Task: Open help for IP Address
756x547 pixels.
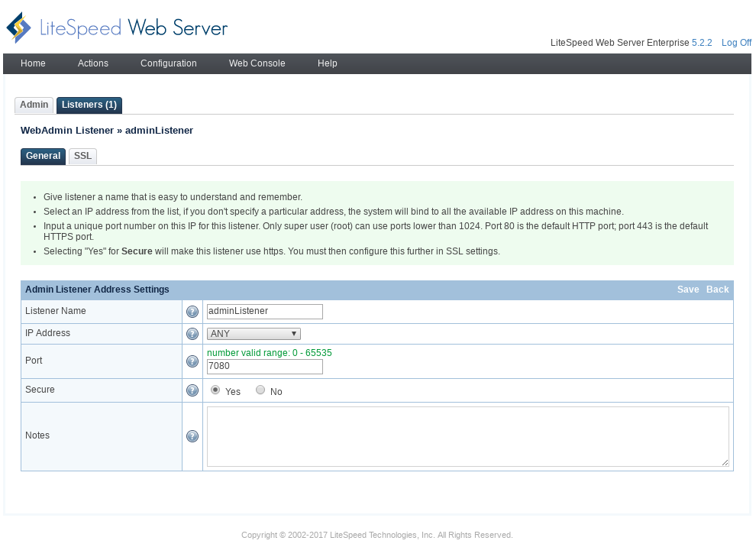Action: (x=192, y=334)
